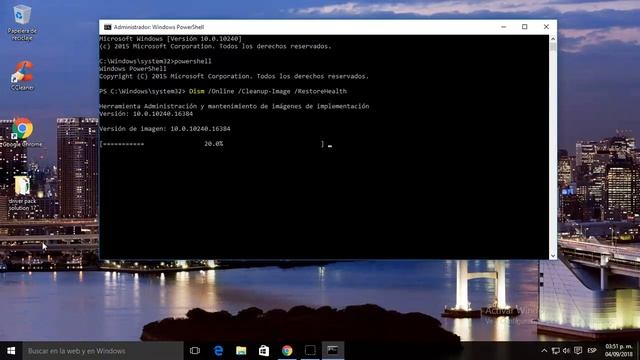Image resolution: width=640 pixels, height=360 pixels.
Task: Select the PowerShell taskbar button
Action: click(333, 351)
